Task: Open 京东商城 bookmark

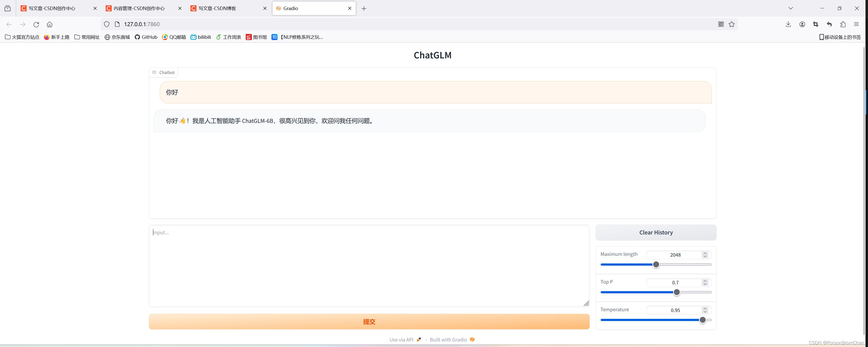Action: [x=117, y=37]
